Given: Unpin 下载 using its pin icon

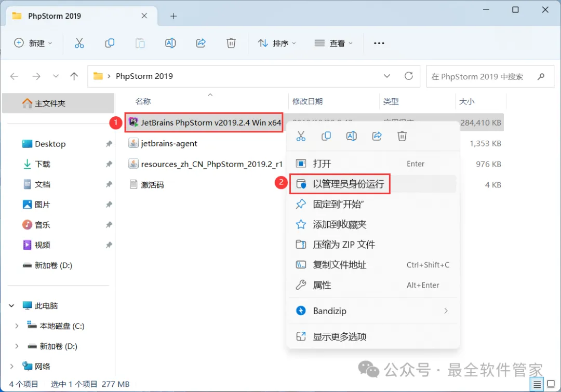Looking at the screenshot, I should pos(109,164).
